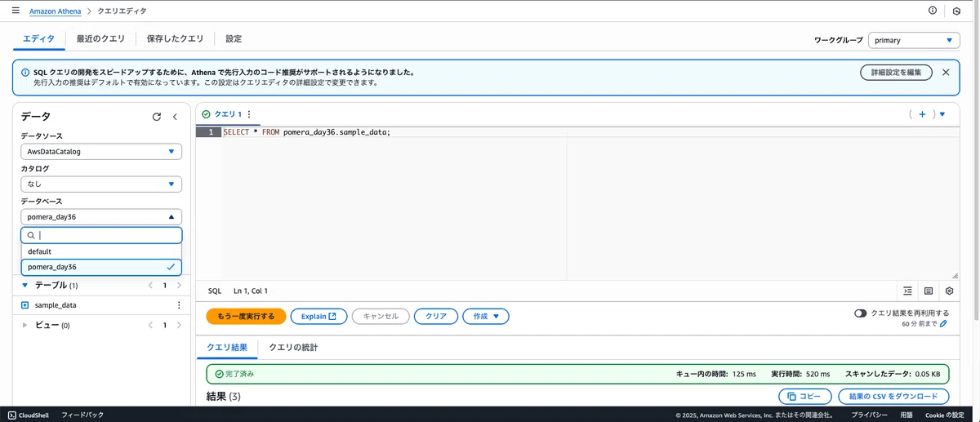Collapse the テーブル section
This screenshot has width=980, height=422.
(24, 286)
